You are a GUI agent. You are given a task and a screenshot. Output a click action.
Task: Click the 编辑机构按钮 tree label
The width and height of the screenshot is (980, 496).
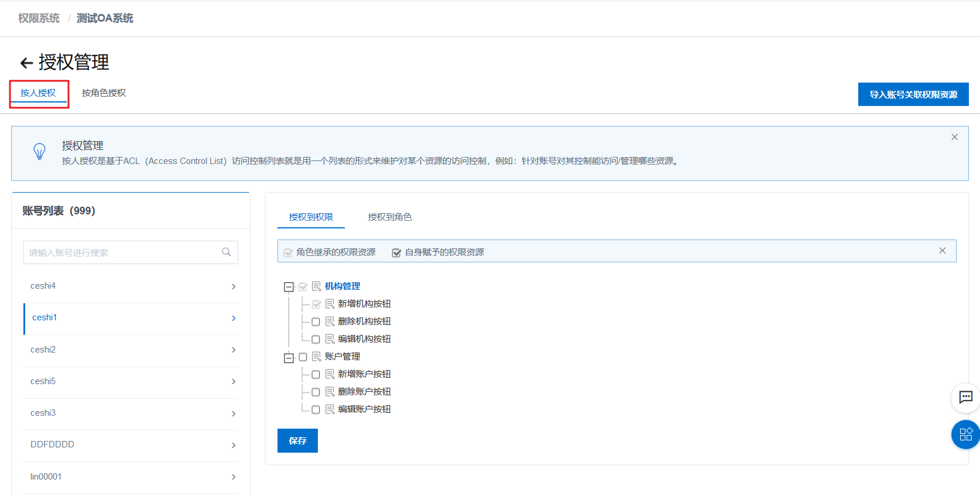click(364, 339)
